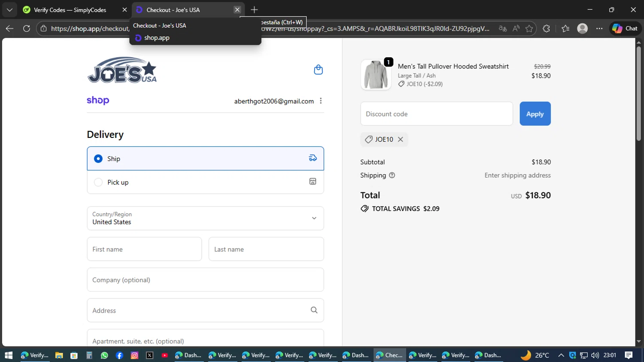Open the notification center icon

tap(629, 355)
